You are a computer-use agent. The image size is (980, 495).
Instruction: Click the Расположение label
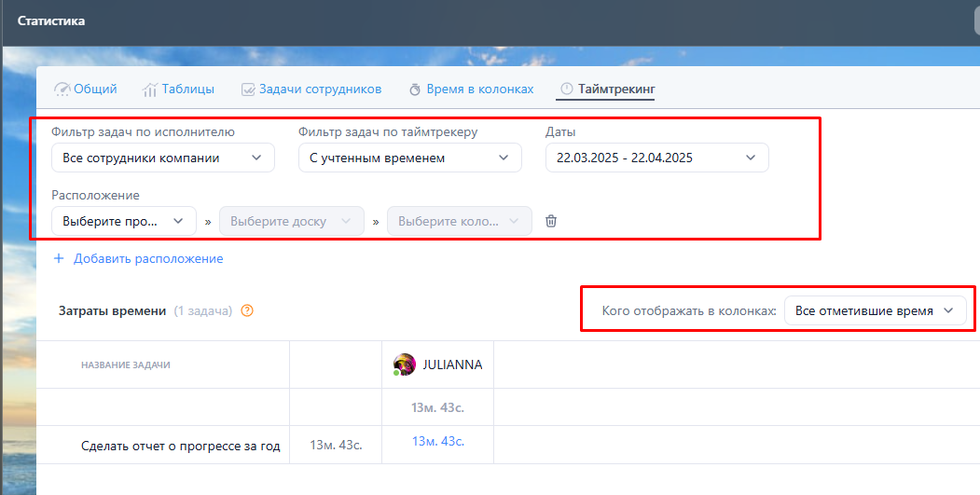click(x=96, y=195)
